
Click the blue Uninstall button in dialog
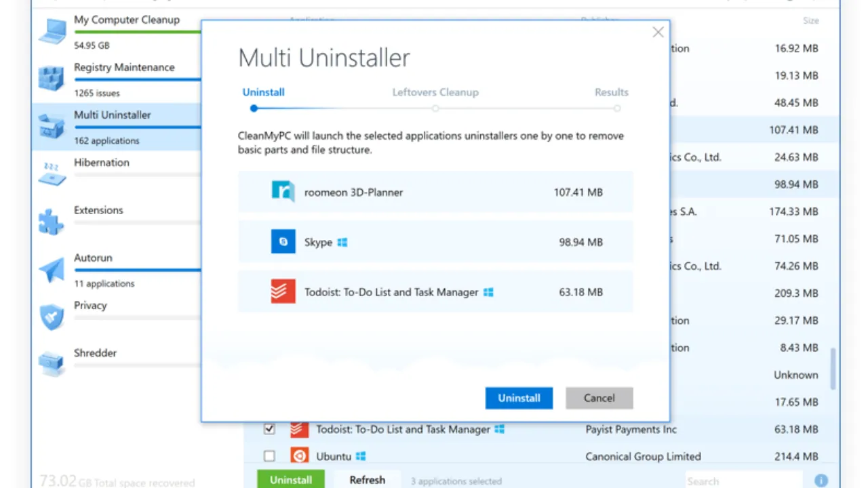coord(519,398)
